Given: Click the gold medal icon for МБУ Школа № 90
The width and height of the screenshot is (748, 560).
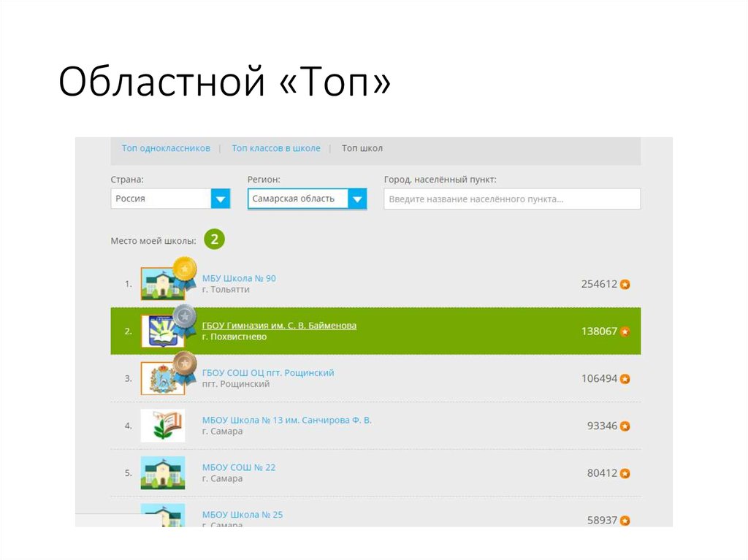Looking at the screenshot, I should [x=185, y=270].
